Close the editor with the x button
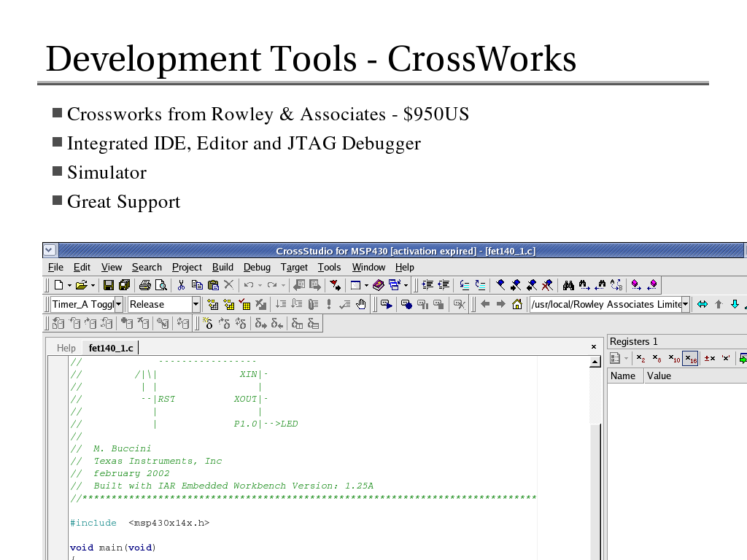 coord(594,346)
